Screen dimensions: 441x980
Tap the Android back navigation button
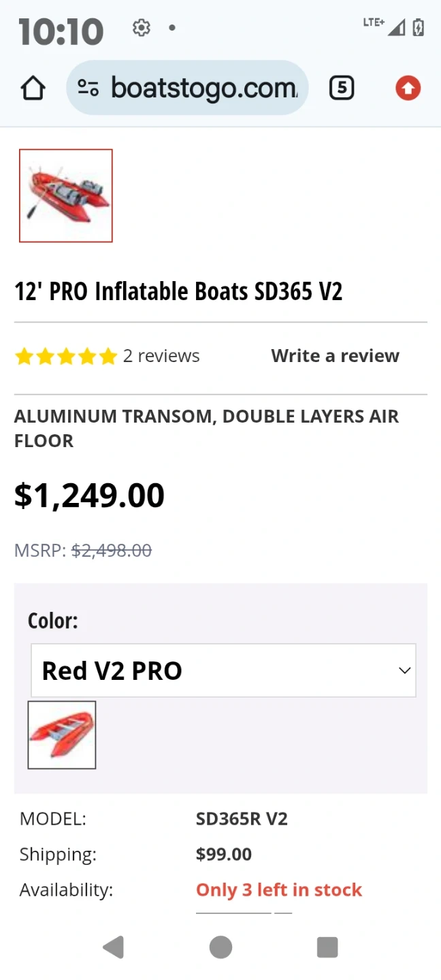113,947
